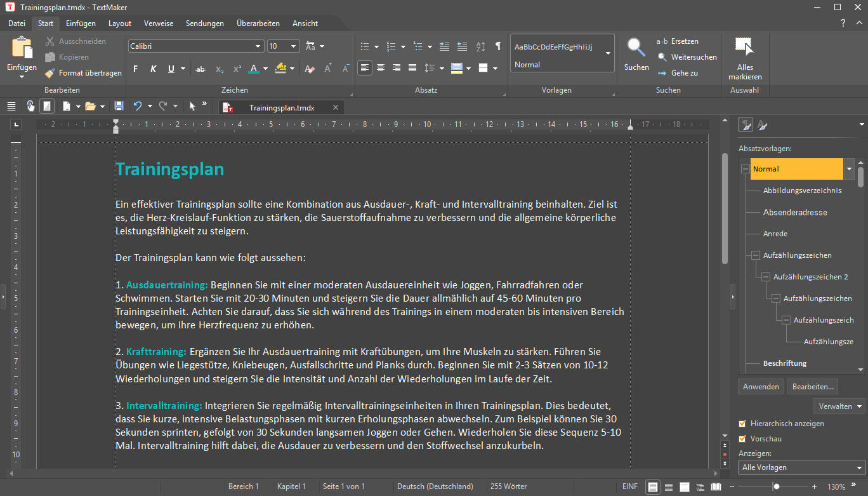Toggle bold formatting with the F button
The width and height of the screenshot is (868, 496).
(x=135, y=69)
